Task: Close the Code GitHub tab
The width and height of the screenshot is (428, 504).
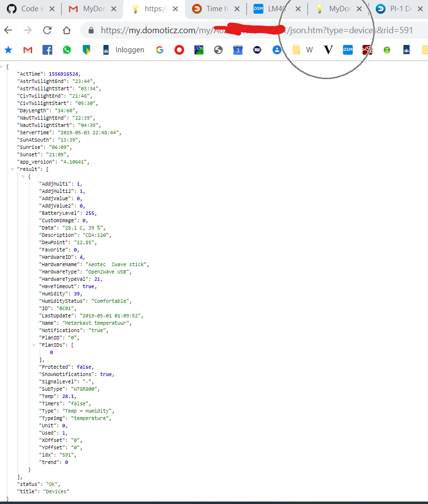Action: [x=52, y=9]
